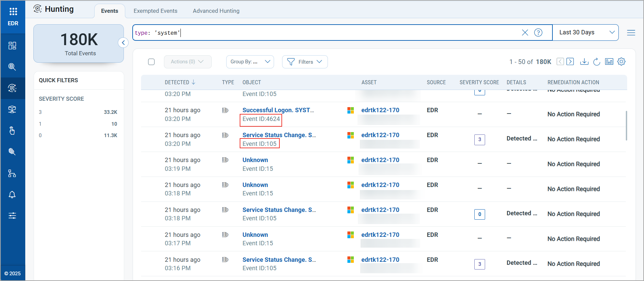Open the Last 30 Days dropdown
This screenshot has width=644, height=281.
pyautogui.click(x=585, y=33)
